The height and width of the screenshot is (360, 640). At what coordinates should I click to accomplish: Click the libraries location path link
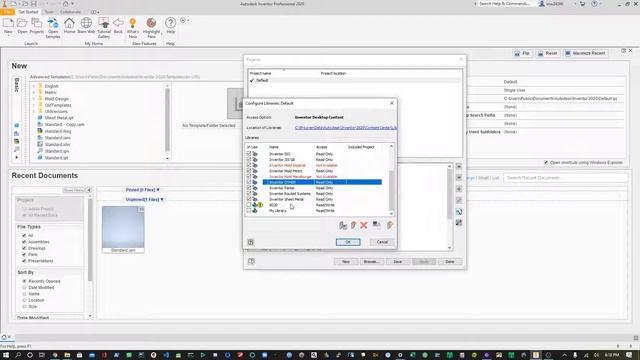click(x=346, y=128)
